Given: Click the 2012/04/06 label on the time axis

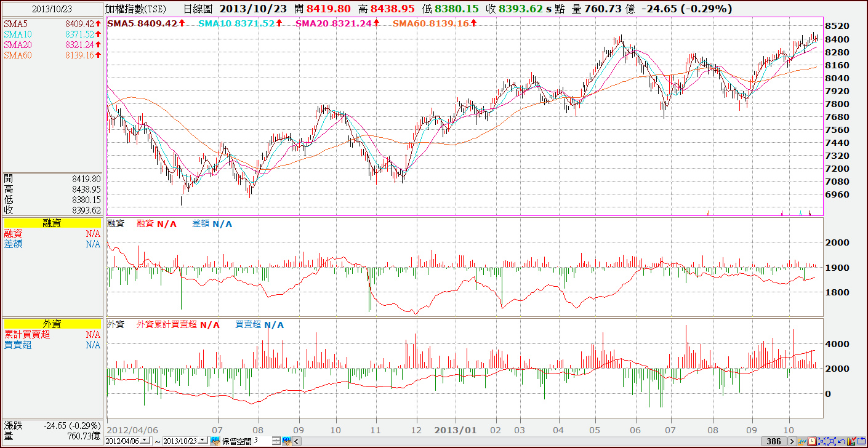Looking at the screenshot, I should tap(131, 430).
